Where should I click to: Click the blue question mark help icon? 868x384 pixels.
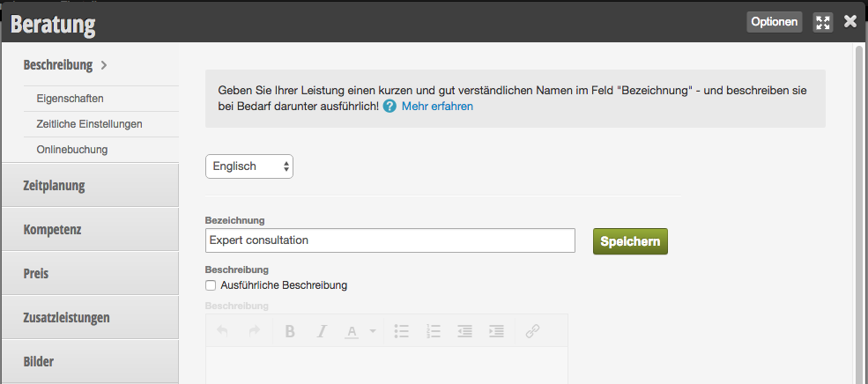click(389, 106)
